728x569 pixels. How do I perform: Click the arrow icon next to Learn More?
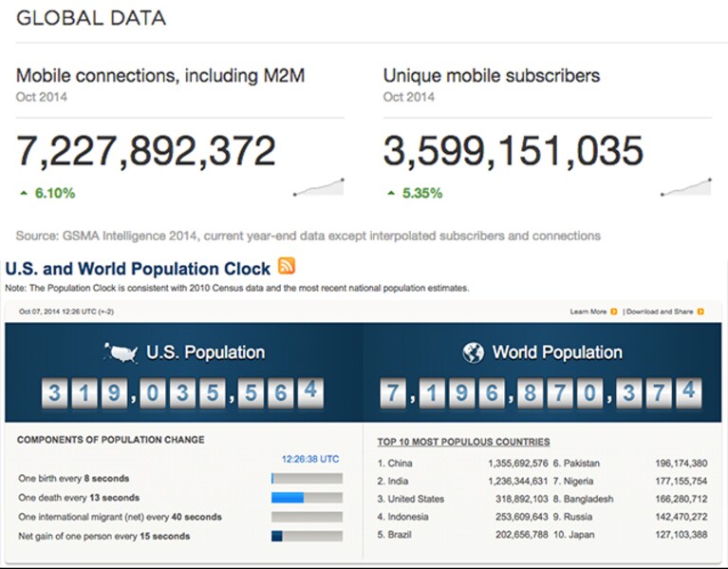[614, 312]
